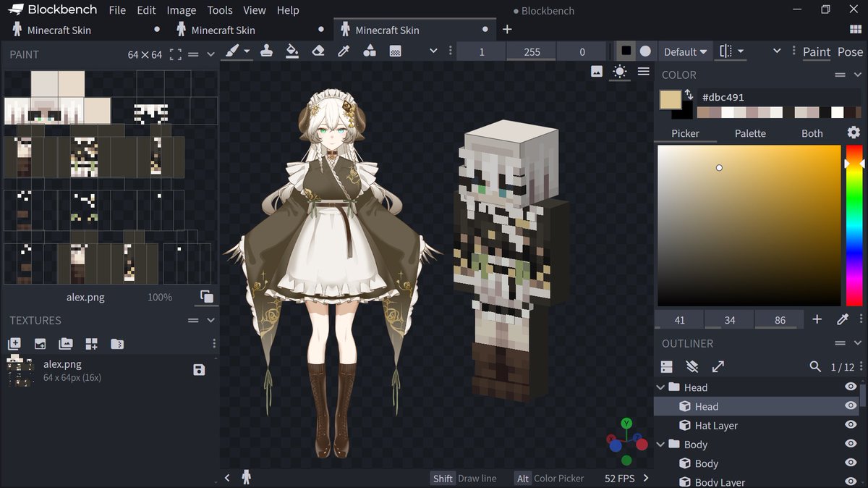The height and width of the screenshot is (488, 868).
Task: Click the color eyedropper beside plus
Action: pyautogui.click(x=842, y=319)
